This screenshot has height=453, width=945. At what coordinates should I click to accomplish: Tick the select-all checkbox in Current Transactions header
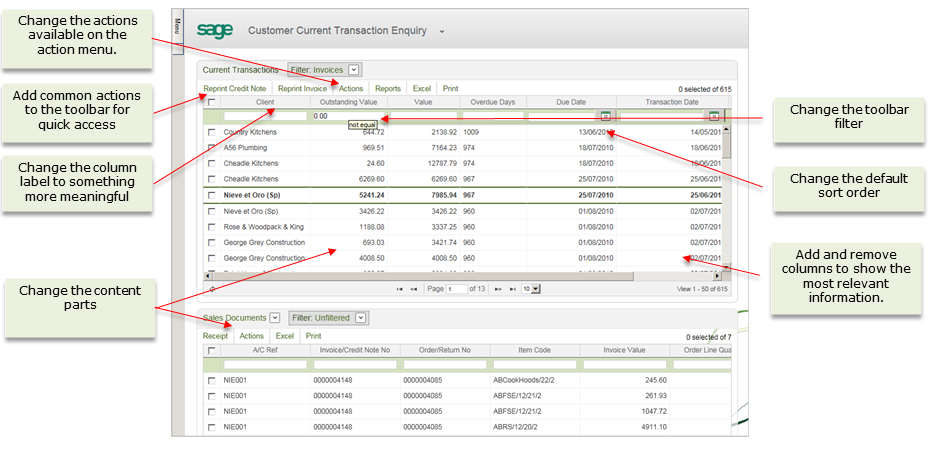click(212, 102)
